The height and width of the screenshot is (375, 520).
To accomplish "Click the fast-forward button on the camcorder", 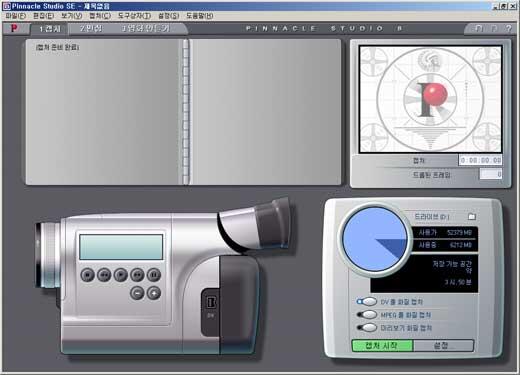I will pos(137,275).
